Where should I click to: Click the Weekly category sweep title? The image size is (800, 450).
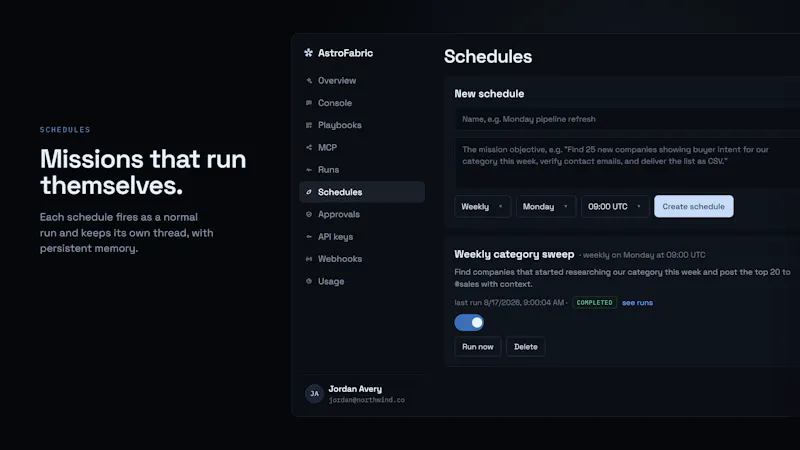click(514, 254)
